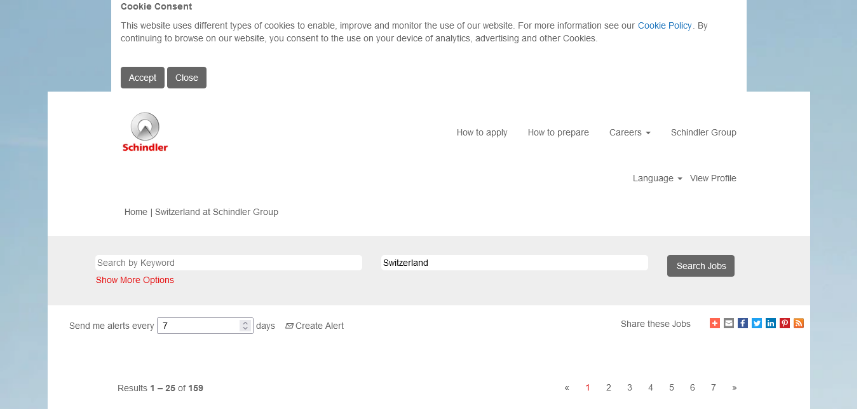Click the alert days stepper arrows
The width and height of the screenshot is (868, 409).
(x=245, y=326)
